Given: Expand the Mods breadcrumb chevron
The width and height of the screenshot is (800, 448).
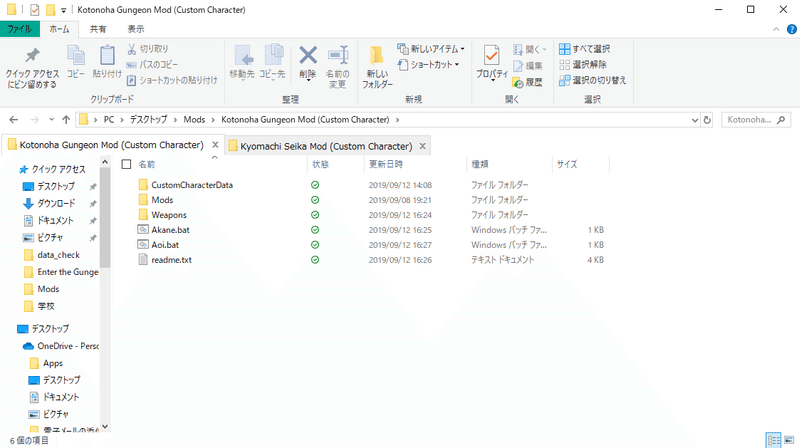Looking at the screenshot, I should [x=213, y=120].
